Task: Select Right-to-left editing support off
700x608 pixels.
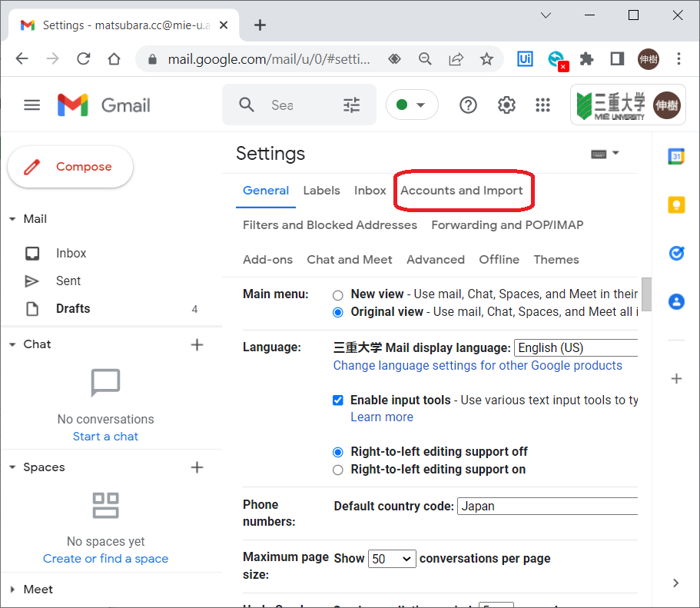Action: click(338, 453)
